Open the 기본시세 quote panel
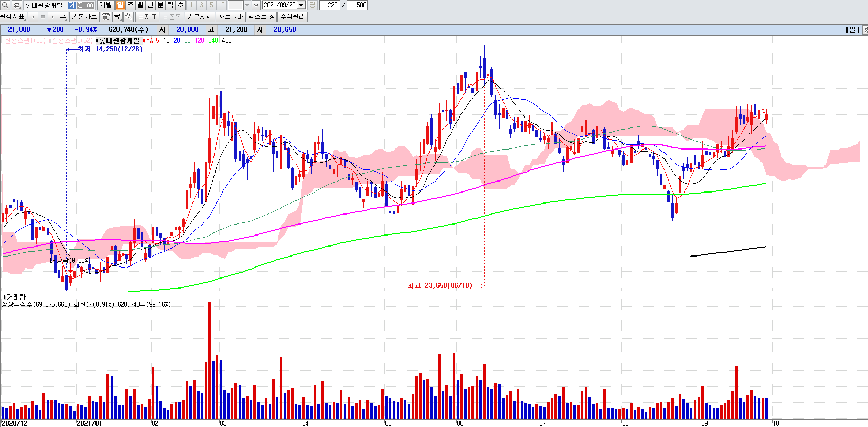Image resolution: width=868 pixels, height=427 pixels. (200, 17)
